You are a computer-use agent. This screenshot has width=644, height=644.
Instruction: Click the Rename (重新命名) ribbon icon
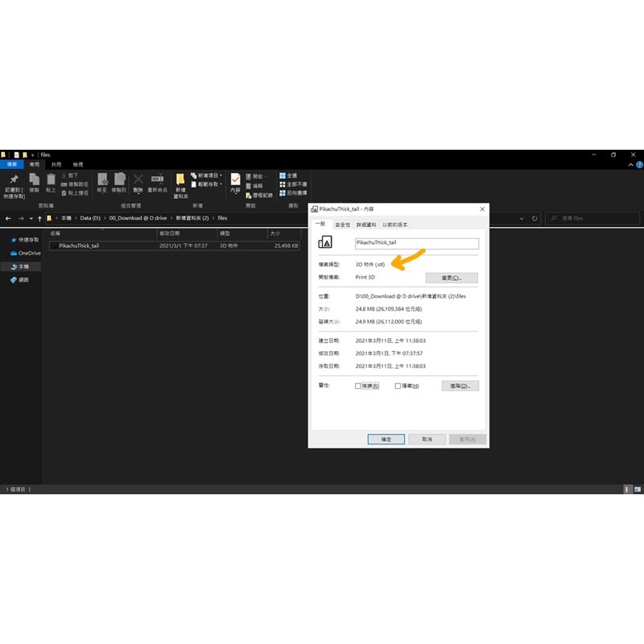point(157,180)
